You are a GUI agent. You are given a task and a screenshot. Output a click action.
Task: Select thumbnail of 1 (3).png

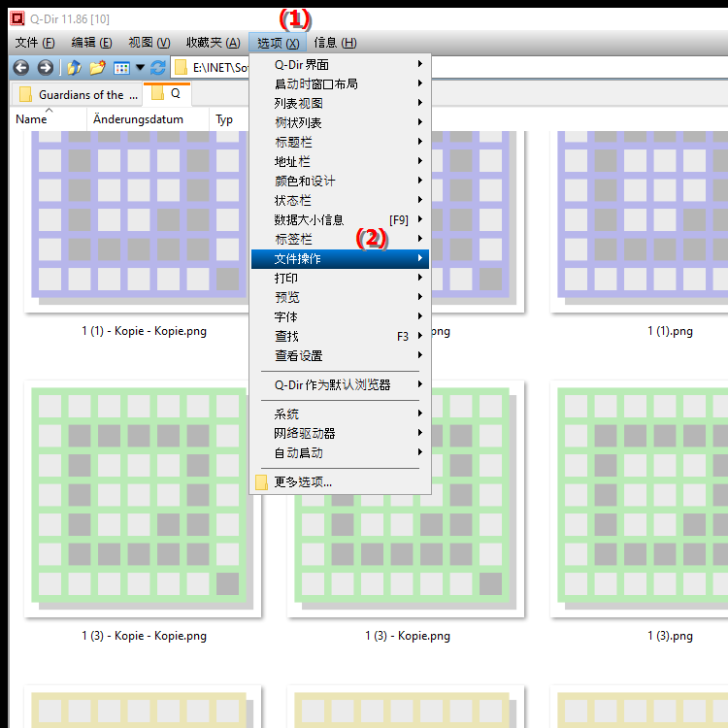639,499
